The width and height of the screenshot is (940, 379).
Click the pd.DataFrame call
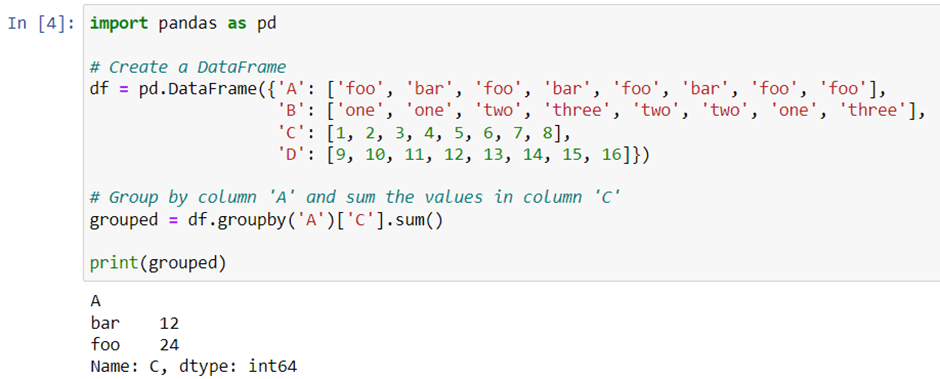[x=194, y=89]
